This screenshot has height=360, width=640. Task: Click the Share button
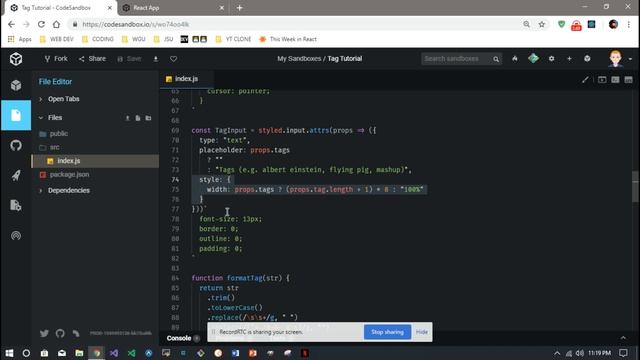pyautogui.click(x=92, y=59)
